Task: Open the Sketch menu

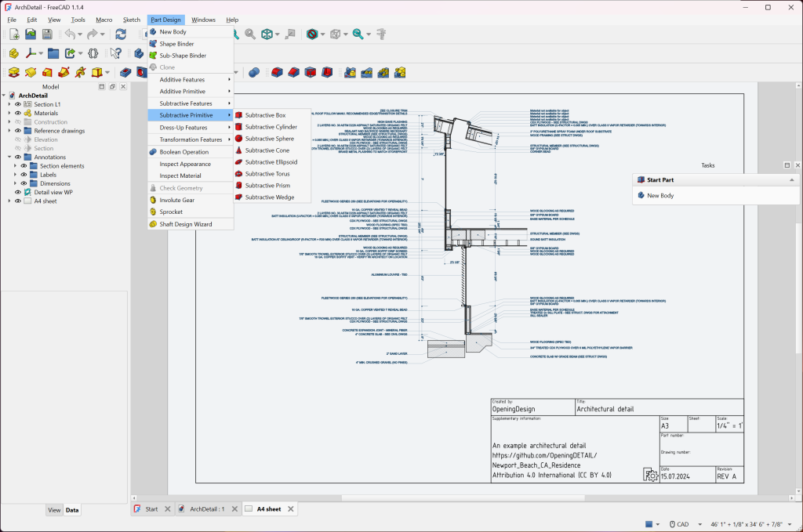Action: pos(132,20)
